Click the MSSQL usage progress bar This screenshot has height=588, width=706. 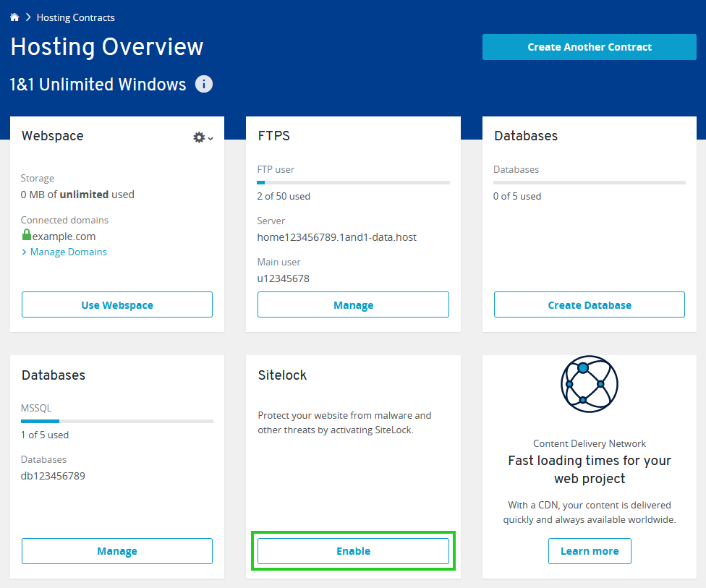[x=117, y=422]
